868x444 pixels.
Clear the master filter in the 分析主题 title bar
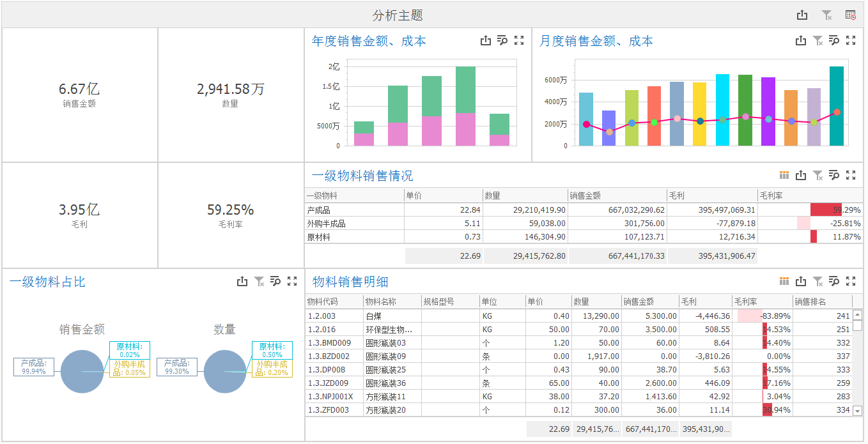click(826, 15)
